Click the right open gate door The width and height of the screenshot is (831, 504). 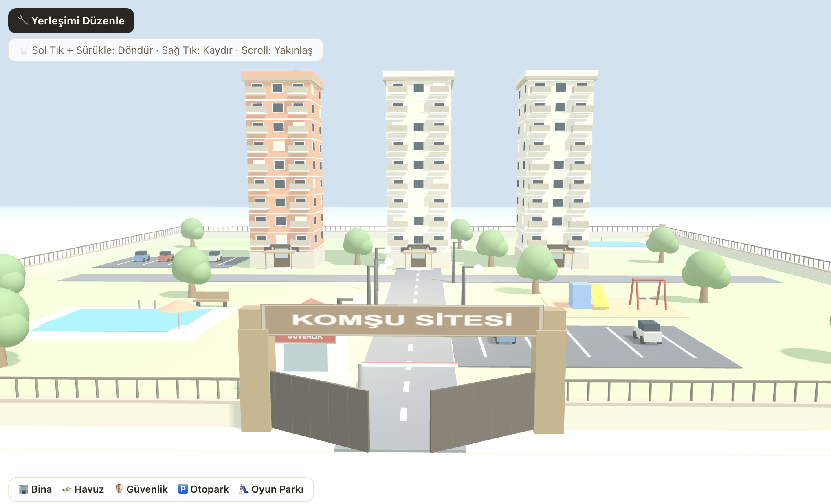[x=482, y=411]
